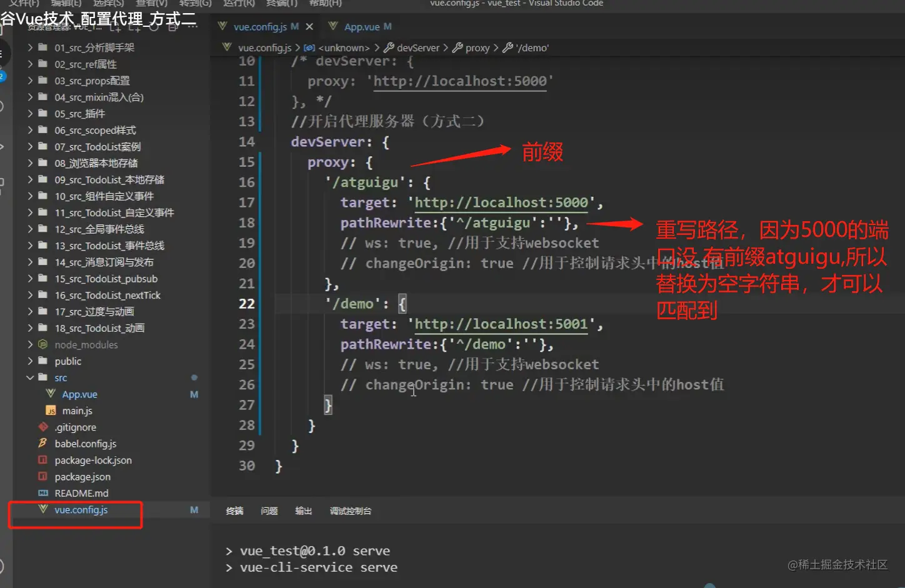This screenshot has width=905, height=588.
Task: Select the 14_src_消息订阅与发布 folder name
Action: click(x=104, y=262)
